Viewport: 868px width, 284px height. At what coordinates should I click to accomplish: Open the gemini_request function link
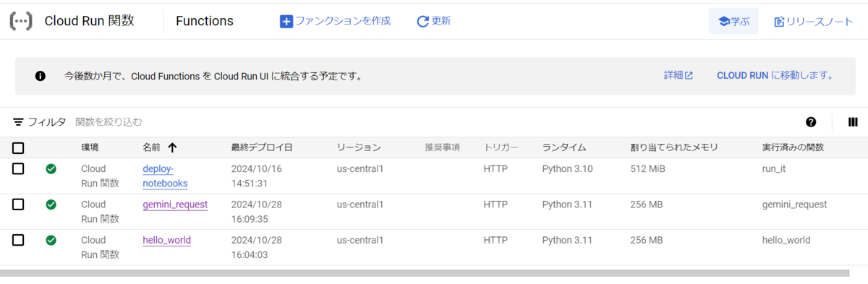coord(175,205)
